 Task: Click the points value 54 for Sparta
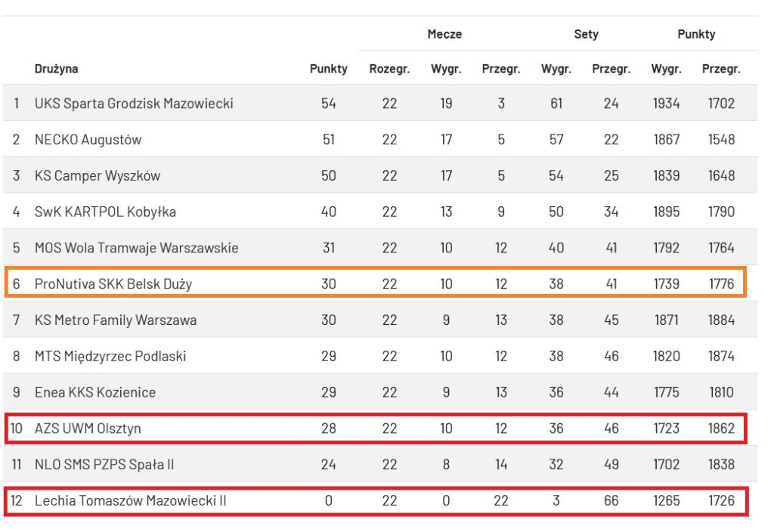pos(329,104)
